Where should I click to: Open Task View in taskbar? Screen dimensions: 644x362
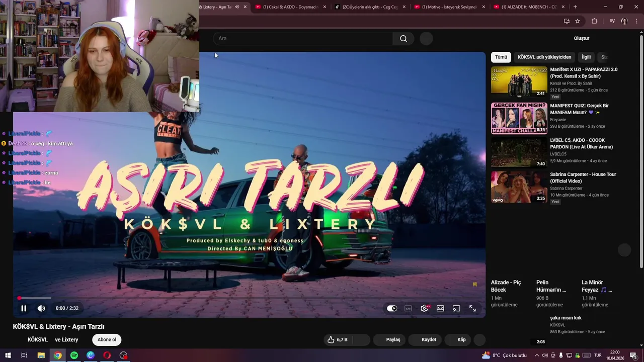click(x=24, y=355)
